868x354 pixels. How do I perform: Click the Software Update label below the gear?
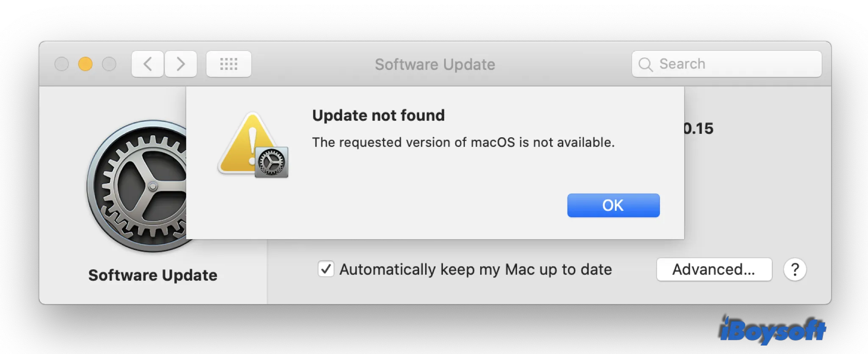pos(153,275)
